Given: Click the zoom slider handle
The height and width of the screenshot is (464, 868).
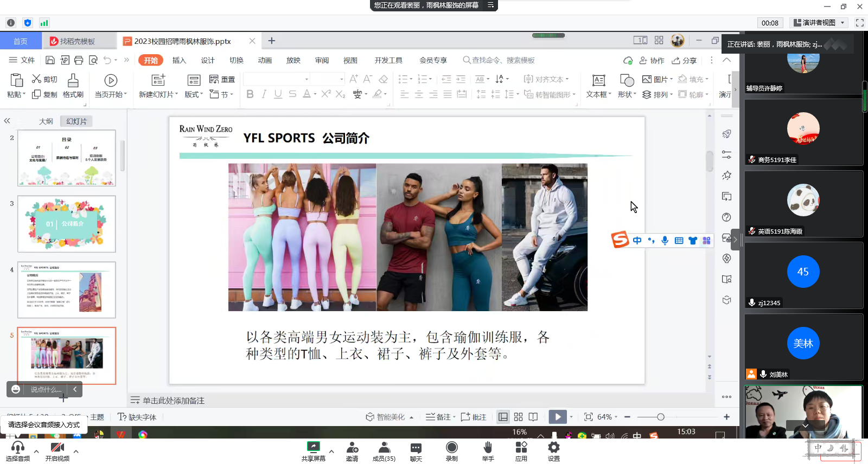Looking at the screenshot, I should click(660, 417).
